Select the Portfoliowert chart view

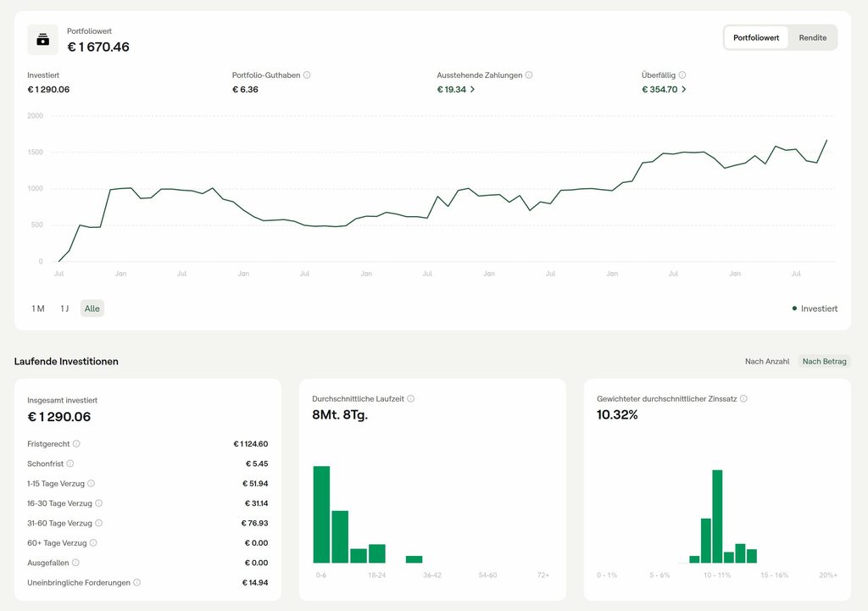(756, 37)
